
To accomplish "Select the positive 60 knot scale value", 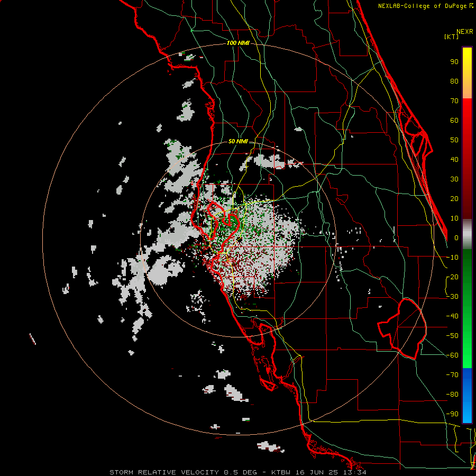I will click(x=454, y=121).
